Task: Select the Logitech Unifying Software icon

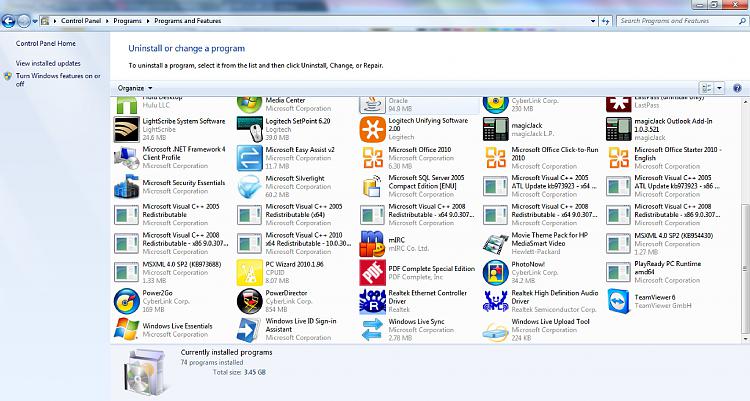Action: [372, 129]
